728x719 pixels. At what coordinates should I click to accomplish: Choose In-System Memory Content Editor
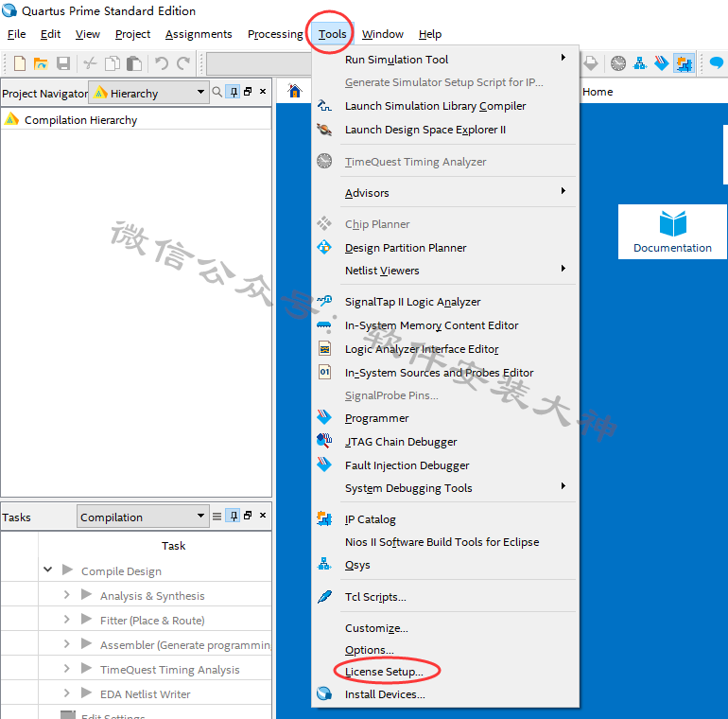[x=445, y=325]
